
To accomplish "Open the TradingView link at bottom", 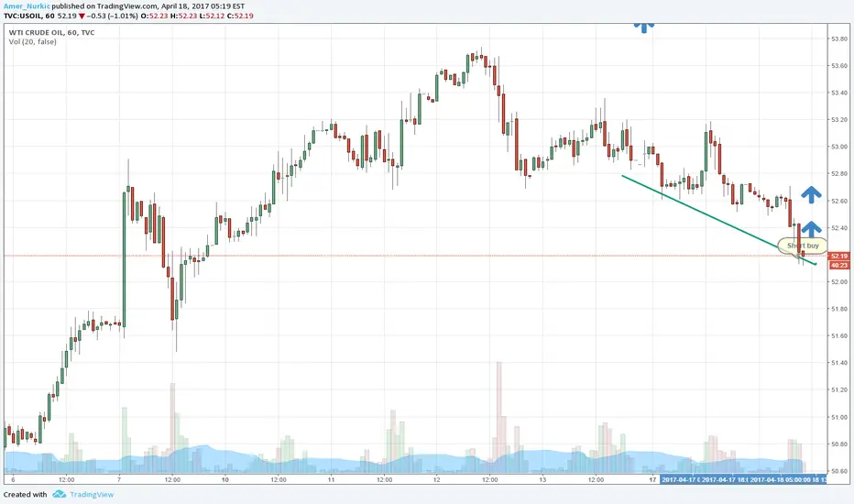I will tap(92, 495).
